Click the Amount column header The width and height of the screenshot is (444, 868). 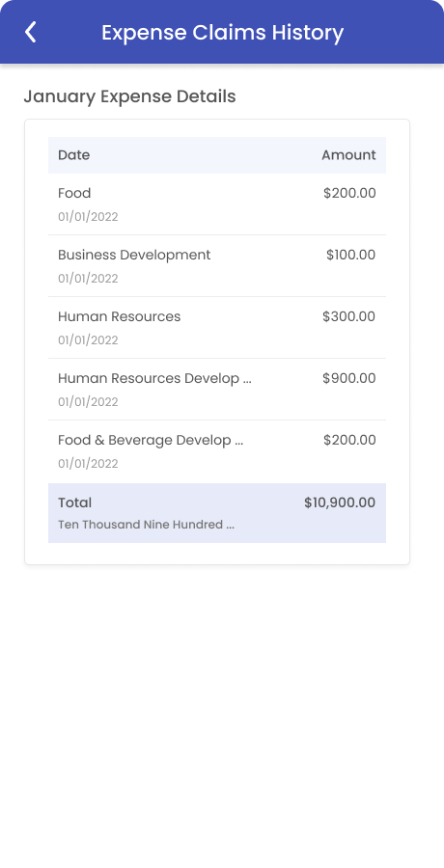pos(348,155)
